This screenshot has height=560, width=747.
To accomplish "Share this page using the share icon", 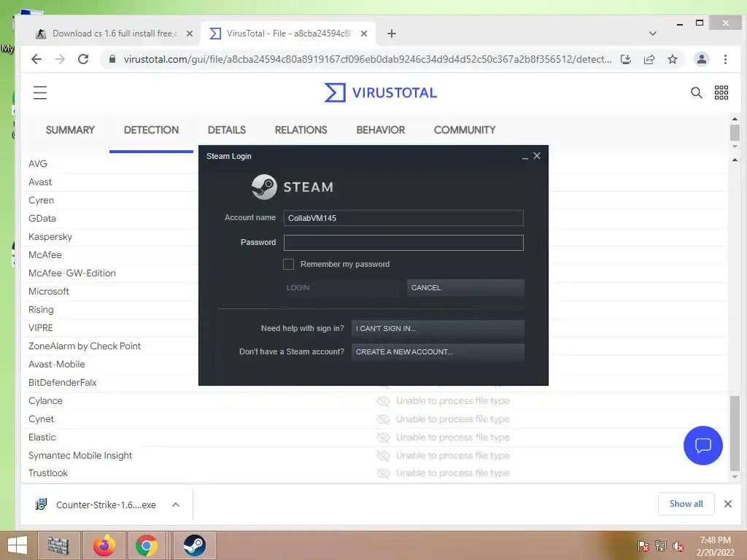I will 649,59.
